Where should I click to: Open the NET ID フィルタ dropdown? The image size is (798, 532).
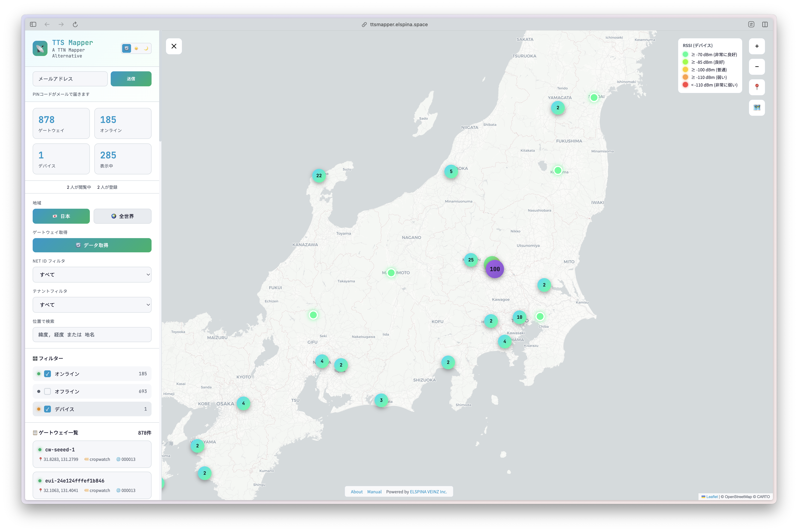coord(92,275)
